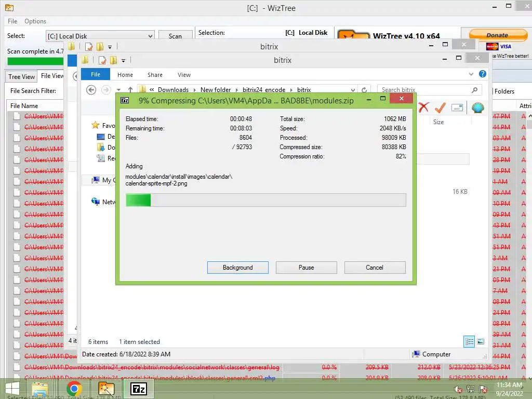Open WizTree taskbar icon
The width and height of the screenshot is (532, 399).
point(106,389)
